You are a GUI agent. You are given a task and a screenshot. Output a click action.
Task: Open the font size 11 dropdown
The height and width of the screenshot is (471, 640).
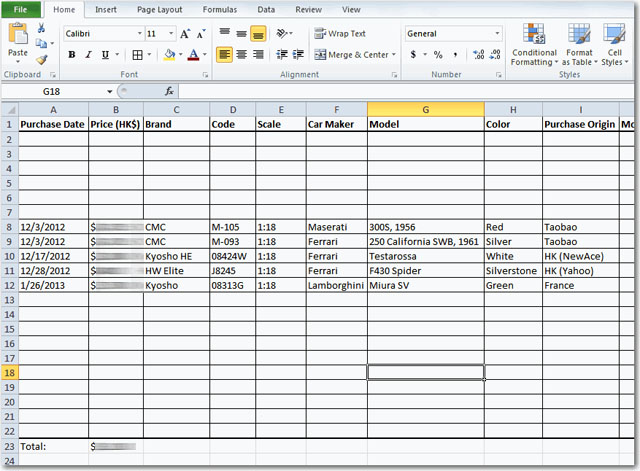click(171, 33)
